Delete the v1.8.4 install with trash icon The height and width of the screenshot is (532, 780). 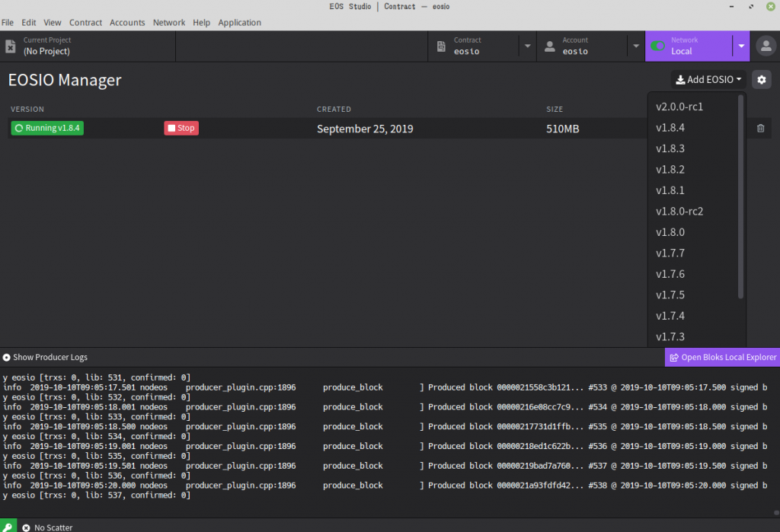click(x=761, y=129)
